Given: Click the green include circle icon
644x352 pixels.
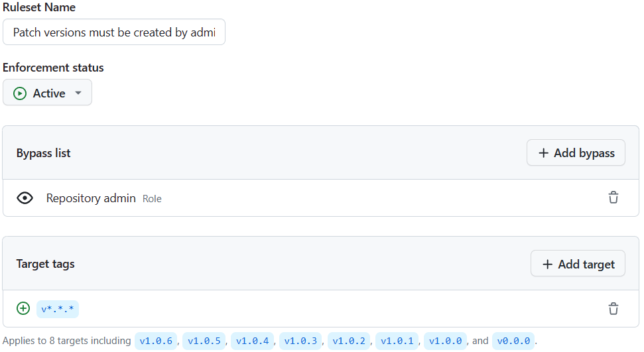Looking at the screenshot, I should coord(23,308).
